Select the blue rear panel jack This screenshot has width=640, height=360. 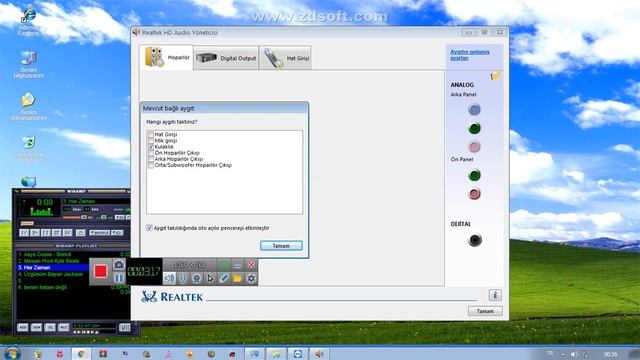(474, 109)
